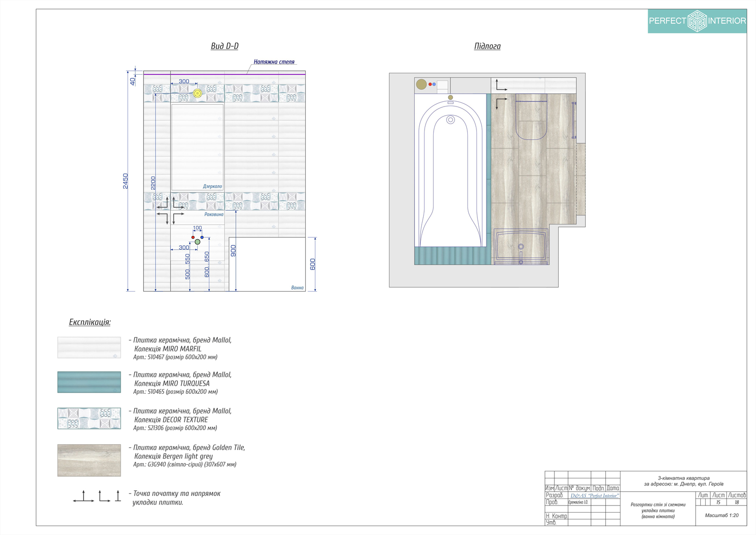This screenshot has height=535, width=756.
Task: Click the 2450 height dimension text
Action: coord(126,181)
